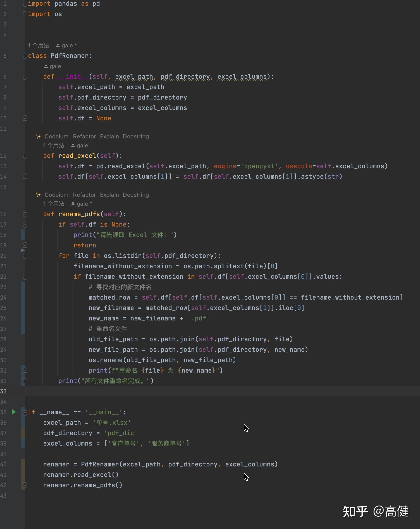Collapse the 'if filename_without_extension' block at line 22
The width and height of the screenshot is (420, 529).
click(x=25, y=277)
